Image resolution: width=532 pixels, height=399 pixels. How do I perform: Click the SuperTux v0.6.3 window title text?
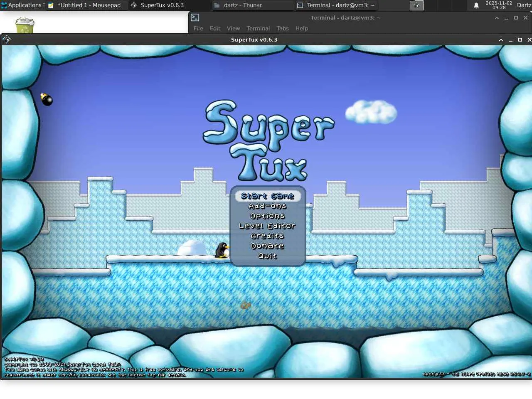tap(254, 40)
